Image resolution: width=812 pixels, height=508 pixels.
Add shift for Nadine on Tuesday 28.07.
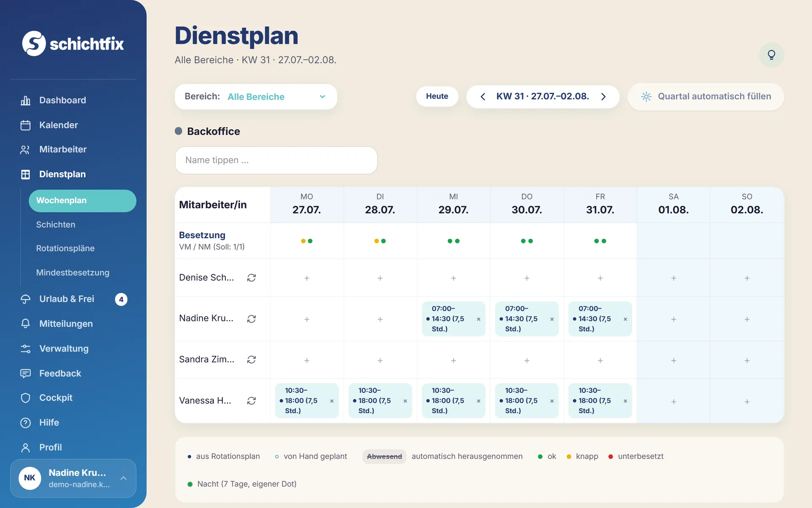pyautogui.click(x=380, y=319)
